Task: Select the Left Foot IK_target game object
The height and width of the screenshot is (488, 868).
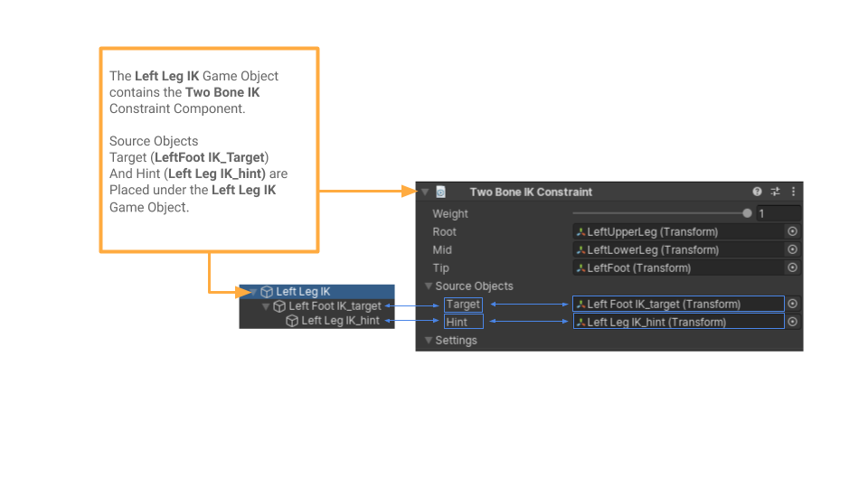Action: (335, 306)
